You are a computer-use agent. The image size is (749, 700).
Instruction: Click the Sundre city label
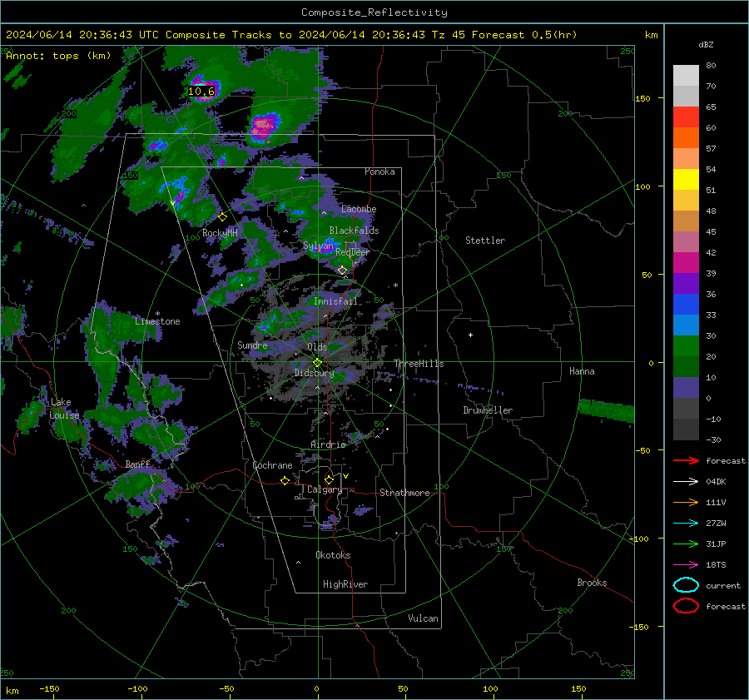tap(252, 345)
